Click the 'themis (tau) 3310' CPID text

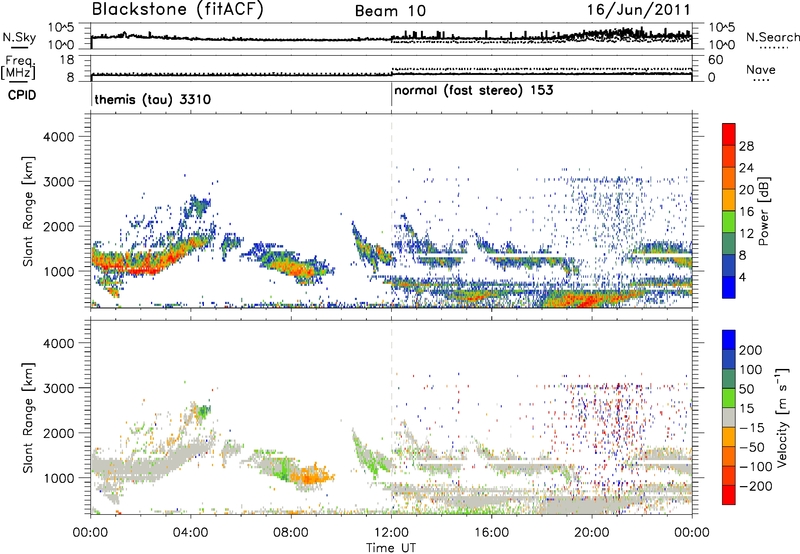tap(153, 99)
